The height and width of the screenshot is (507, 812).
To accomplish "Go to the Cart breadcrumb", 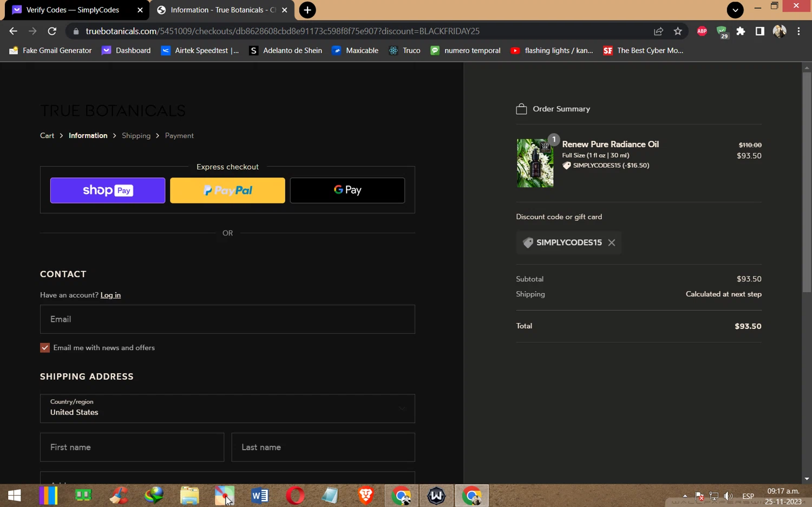I will pos(47,136).
